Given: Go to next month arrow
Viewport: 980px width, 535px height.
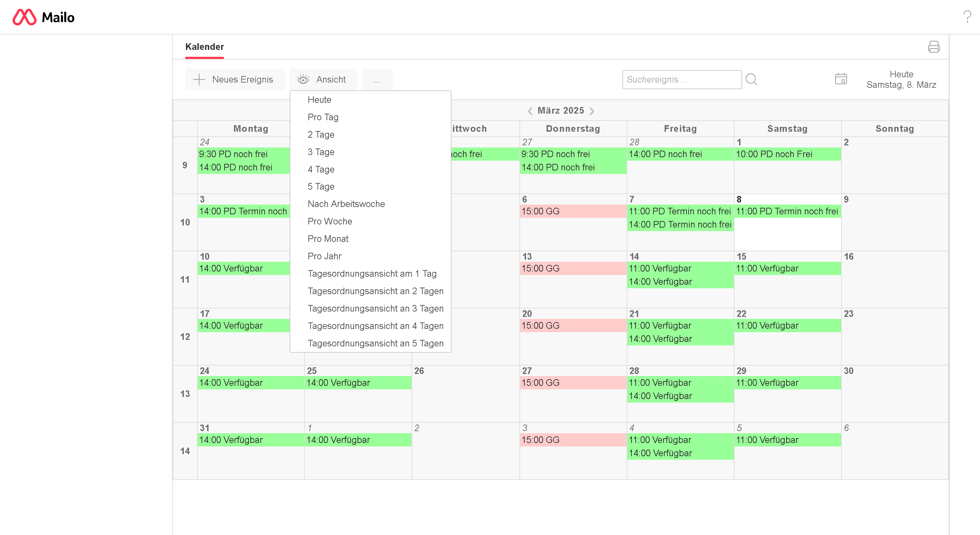Looking at the screenshot, I should point(592,111).
